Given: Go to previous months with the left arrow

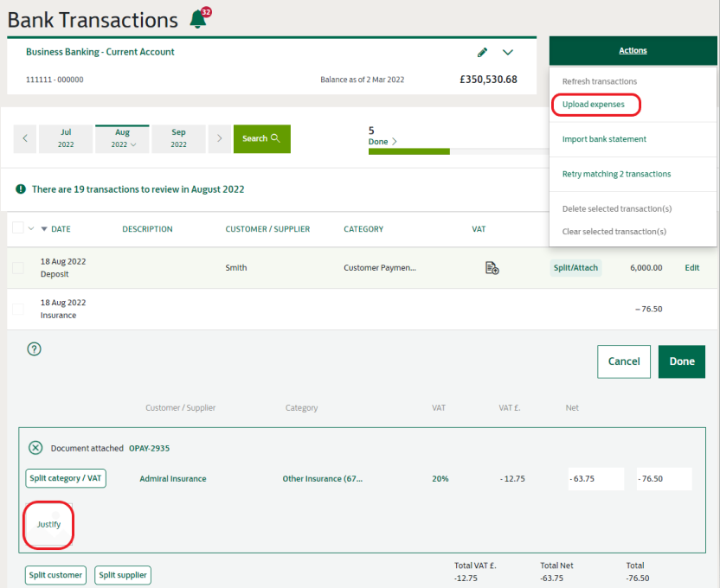Looking at the screenshot, I should coord(25,138).
